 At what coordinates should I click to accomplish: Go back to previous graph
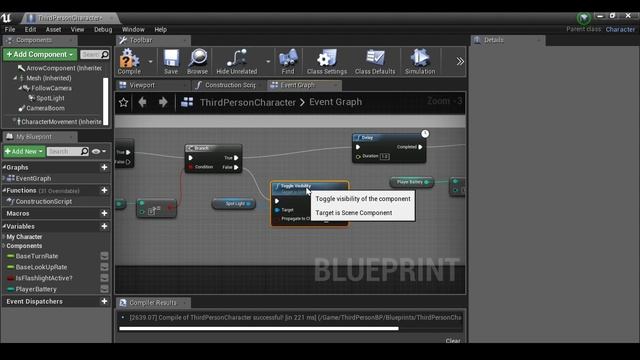coord(142,102)
